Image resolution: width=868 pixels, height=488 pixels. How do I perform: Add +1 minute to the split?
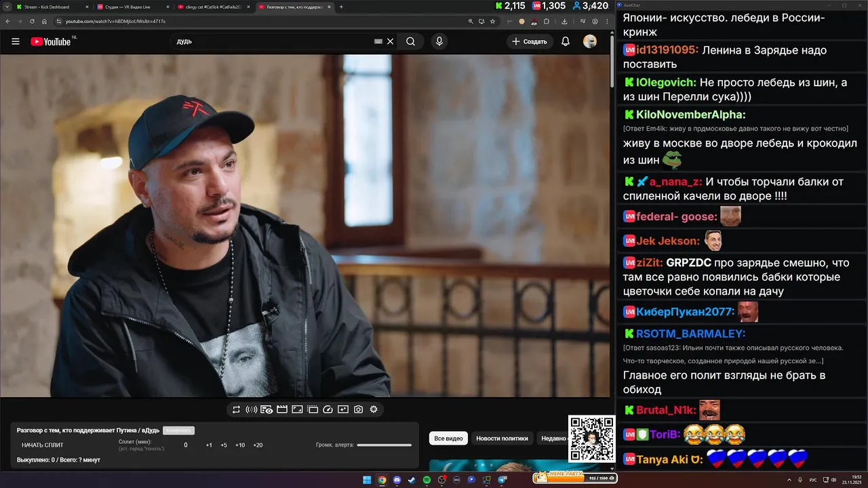point(209,445)
